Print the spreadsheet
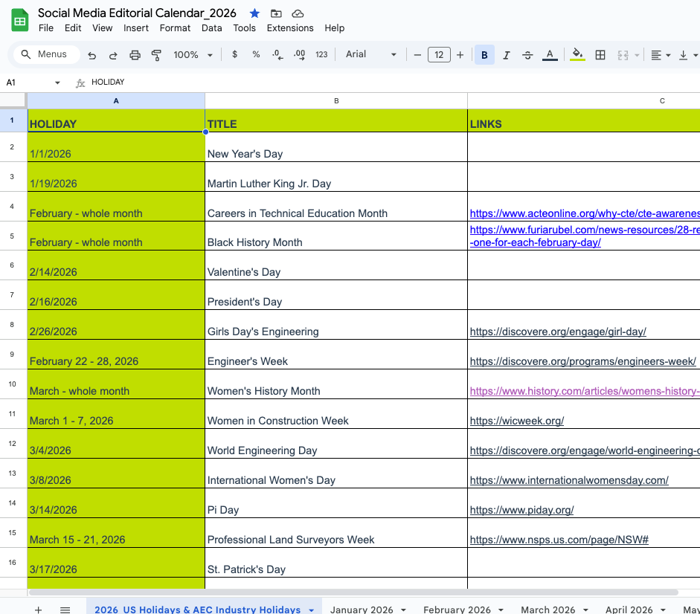This screenshot has width=700, height=614. [x=135, y=54]
